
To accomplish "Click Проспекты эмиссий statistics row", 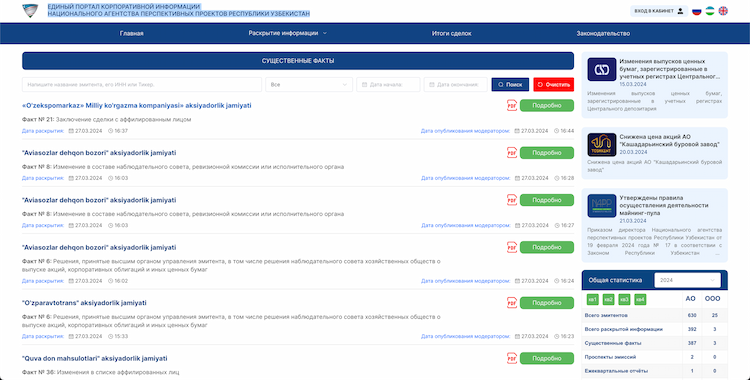I will tap(654, 357).
